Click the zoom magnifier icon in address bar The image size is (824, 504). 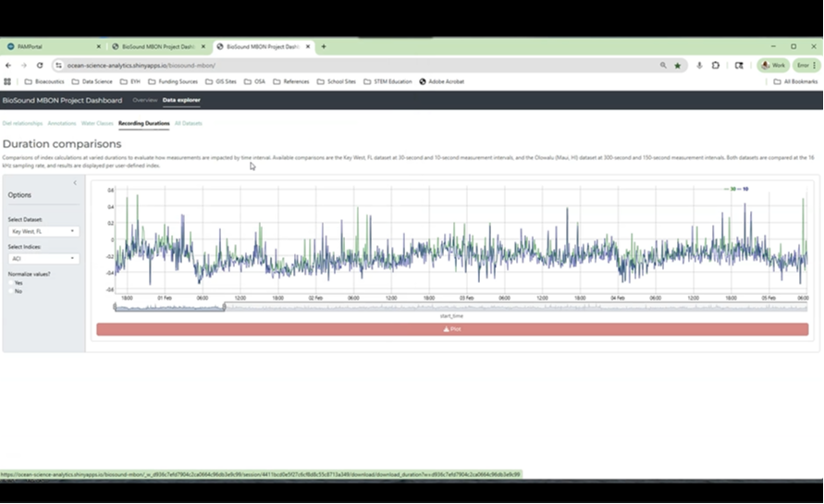(663, 66)
